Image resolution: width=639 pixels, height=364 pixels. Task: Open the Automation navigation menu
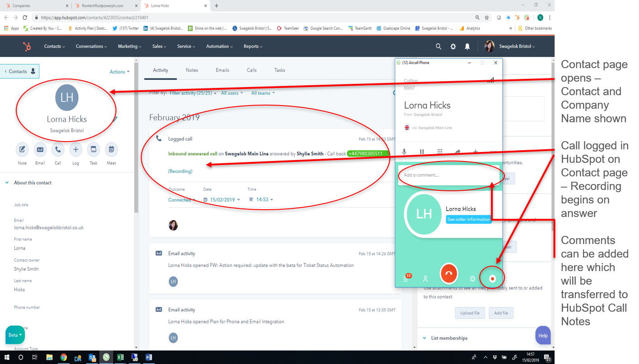pyautogui.click(x=220, y=46)
